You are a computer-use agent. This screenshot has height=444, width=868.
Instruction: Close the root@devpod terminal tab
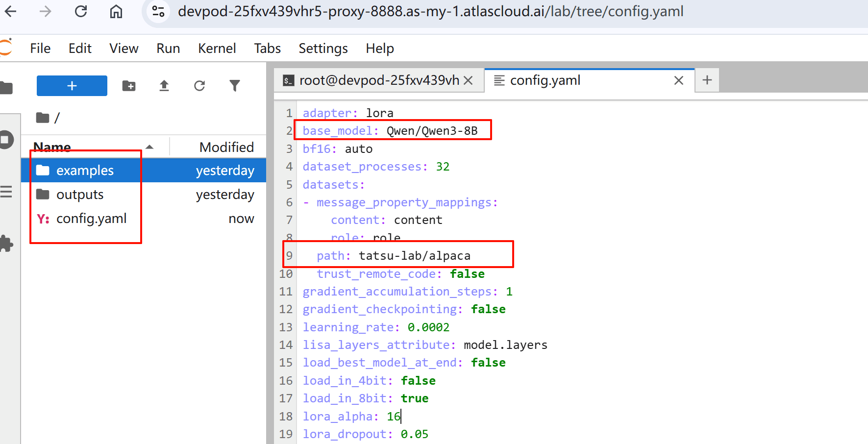468,80
